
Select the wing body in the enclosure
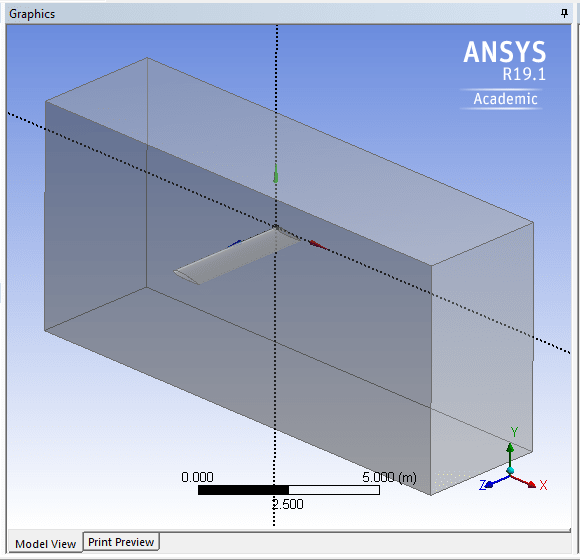(x=237, y=255)
